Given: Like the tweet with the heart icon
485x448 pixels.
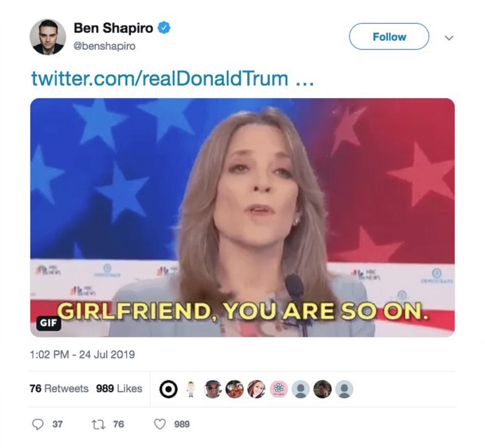Looking at the screenshot, I should (160, 424).
